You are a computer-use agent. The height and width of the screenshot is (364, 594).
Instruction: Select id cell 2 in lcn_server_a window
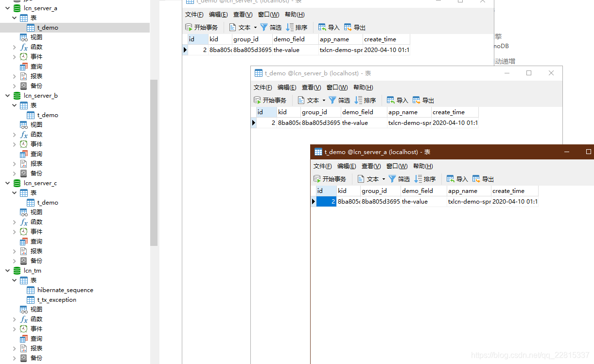pyautogui.click(x=326, y=201)
